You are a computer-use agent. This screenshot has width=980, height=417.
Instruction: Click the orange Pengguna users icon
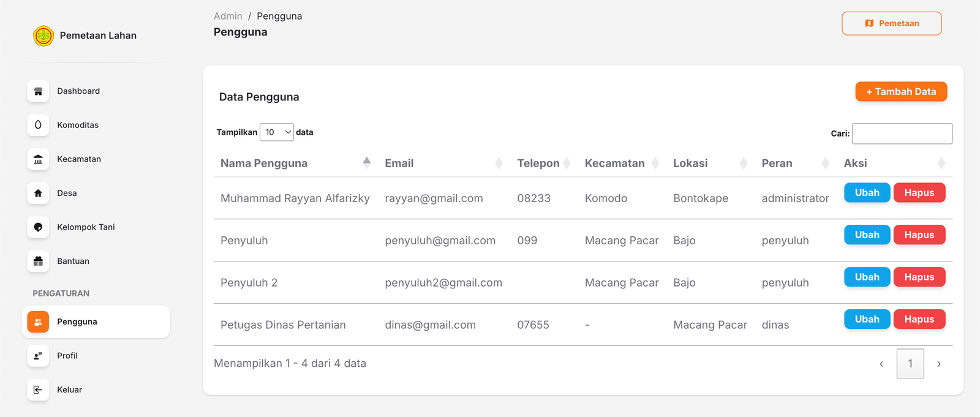tap(38, 322)
